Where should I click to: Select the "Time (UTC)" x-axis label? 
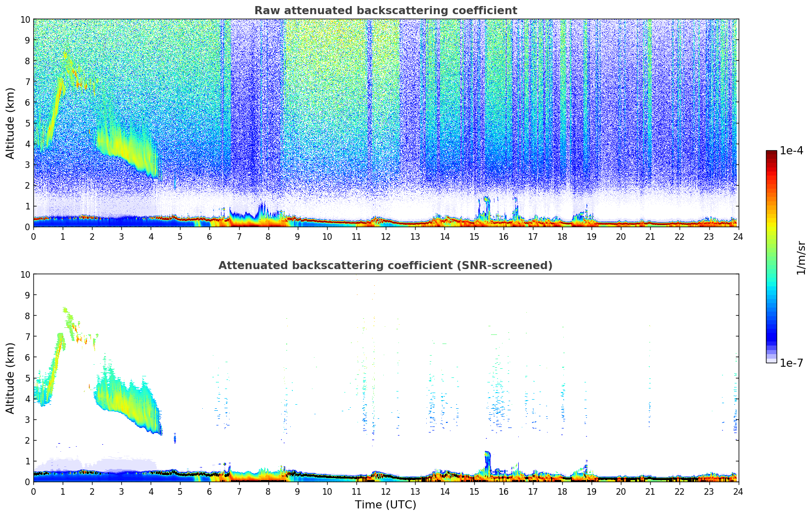[x=385, y=504]
